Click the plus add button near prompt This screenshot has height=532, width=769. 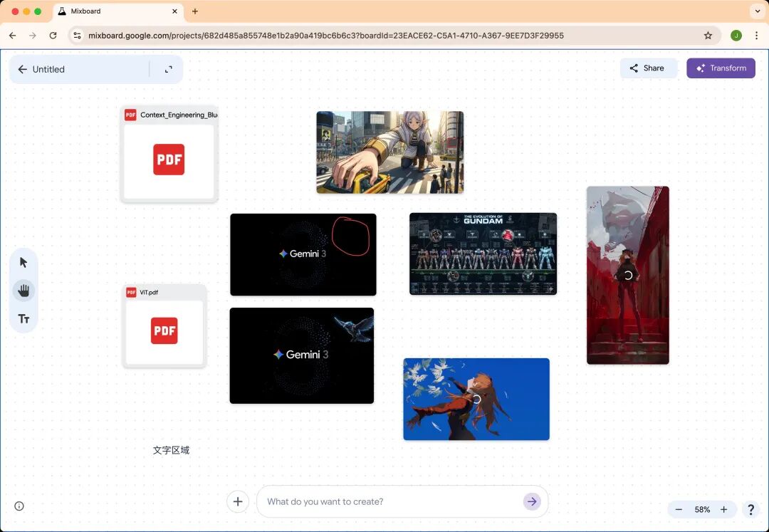point(238,501)
